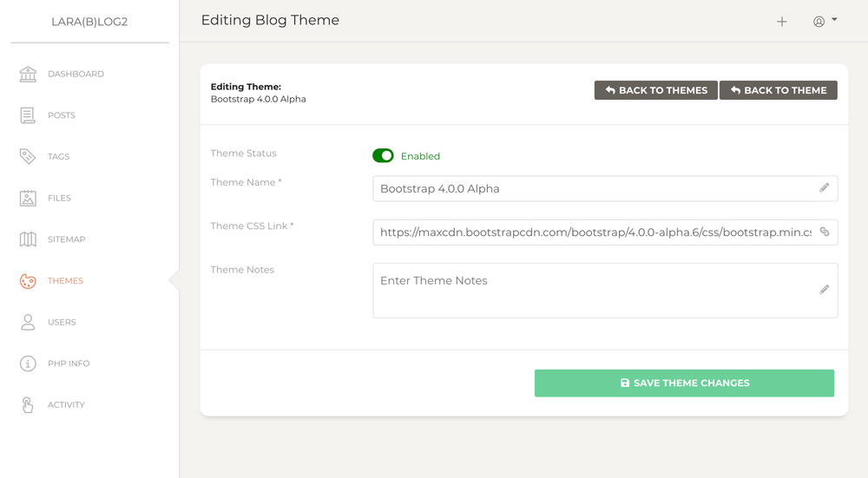Open the user account dropdown

825,22
